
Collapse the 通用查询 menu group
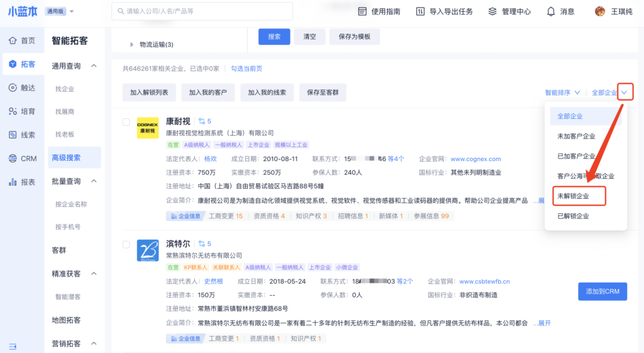click(x=94, y=66)
